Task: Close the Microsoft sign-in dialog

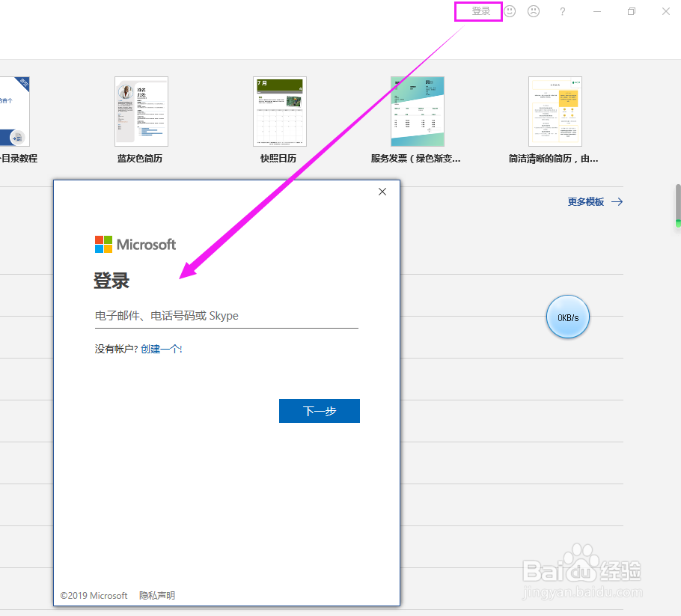Action: coord(382,192)
